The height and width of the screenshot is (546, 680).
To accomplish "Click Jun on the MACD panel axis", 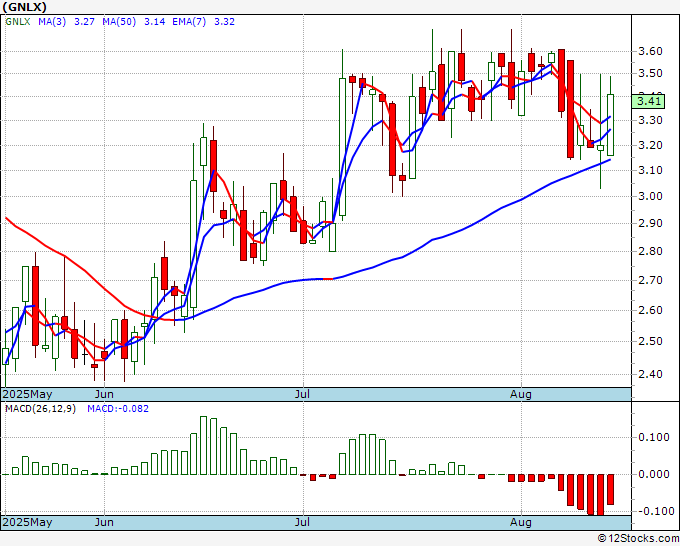I will pyautogui.click(x=104, y=522).
